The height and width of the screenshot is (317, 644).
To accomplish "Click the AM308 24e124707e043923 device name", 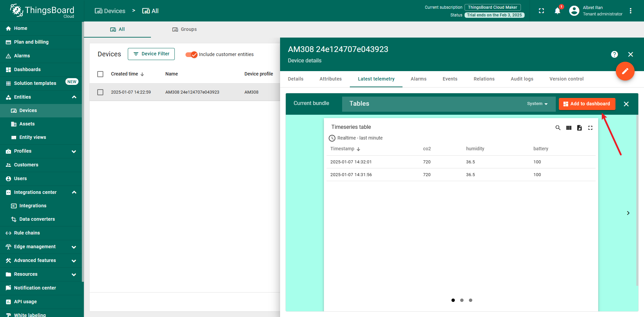I will coord(192,92).
